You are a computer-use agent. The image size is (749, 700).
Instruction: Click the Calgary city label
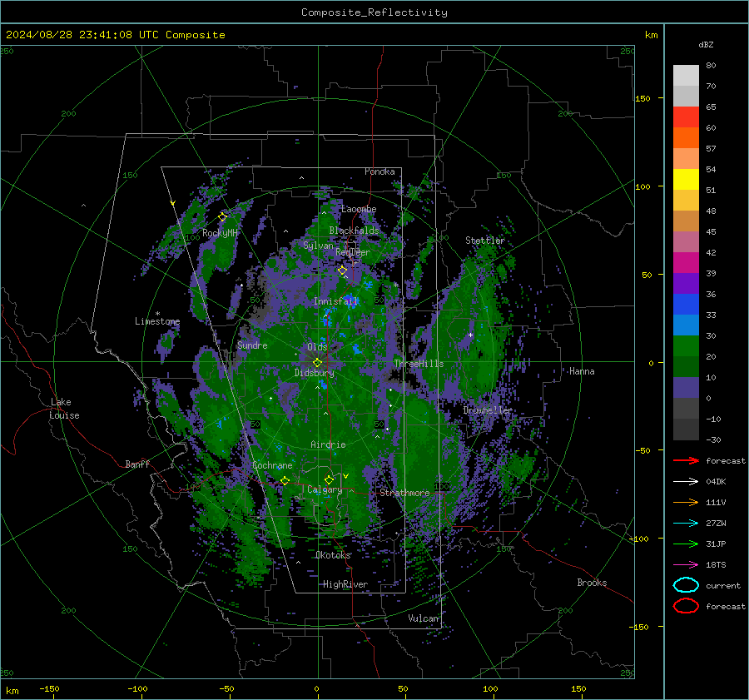click(325, 489)
